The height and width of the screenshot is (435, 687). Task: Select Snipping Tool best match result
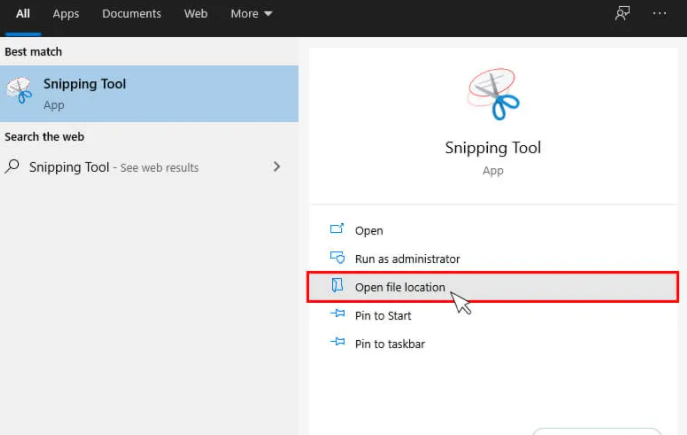(x=149, y=94)
